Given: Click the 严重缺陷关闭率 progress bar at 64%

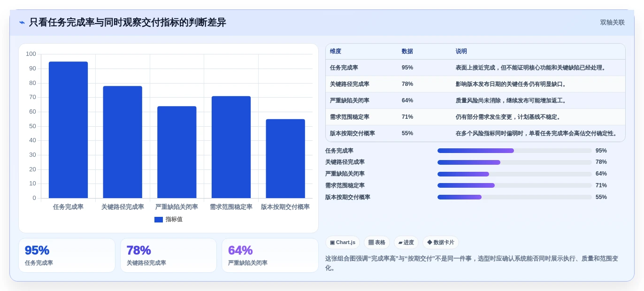Looking at the screenshot, I should [514, 174].
